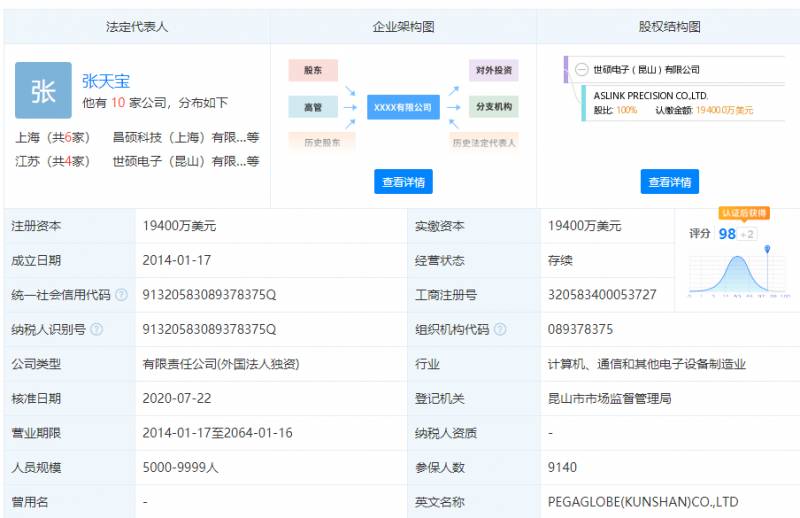This screenshot has height=518, width=800.
Task: Click the 认证后获得 orange badge
Action: (744, 213)
